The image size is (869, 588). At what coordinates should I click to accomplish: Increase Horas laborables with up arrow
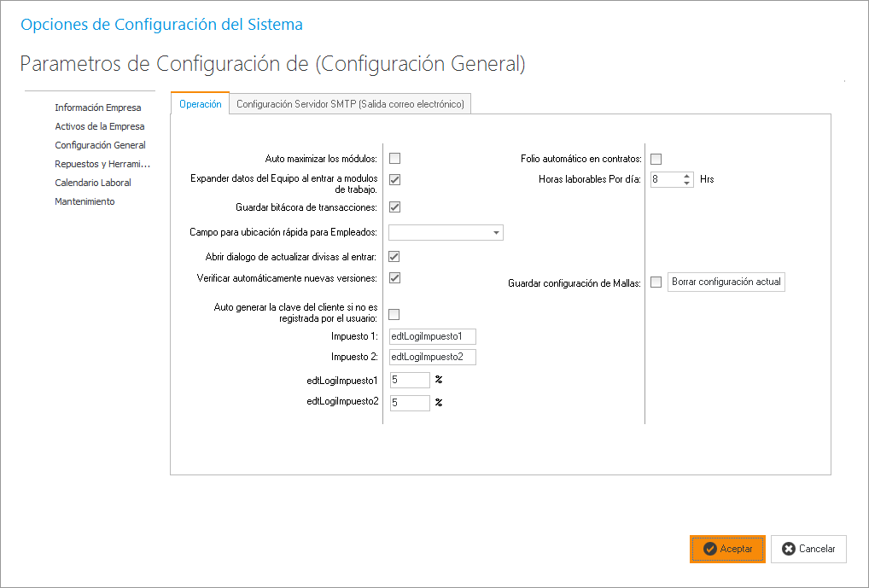(x=687, y=176)
